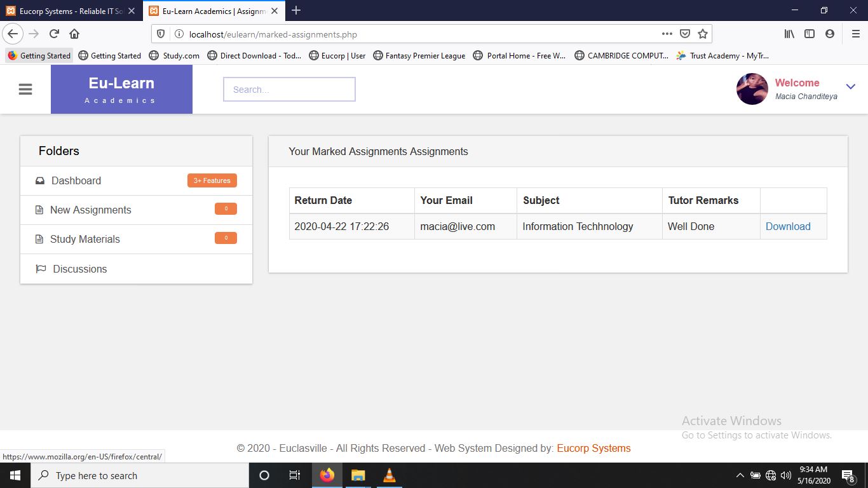Image resolution: width=868 pixels, height=488 pixels.
Task: Open page actions three-dot menu
Action: pyautogui.click(x=667, y=34)
